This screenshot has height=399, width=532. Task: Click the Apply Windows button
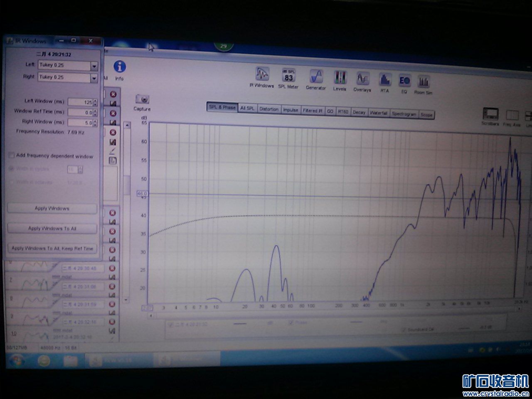pos(52,208)
